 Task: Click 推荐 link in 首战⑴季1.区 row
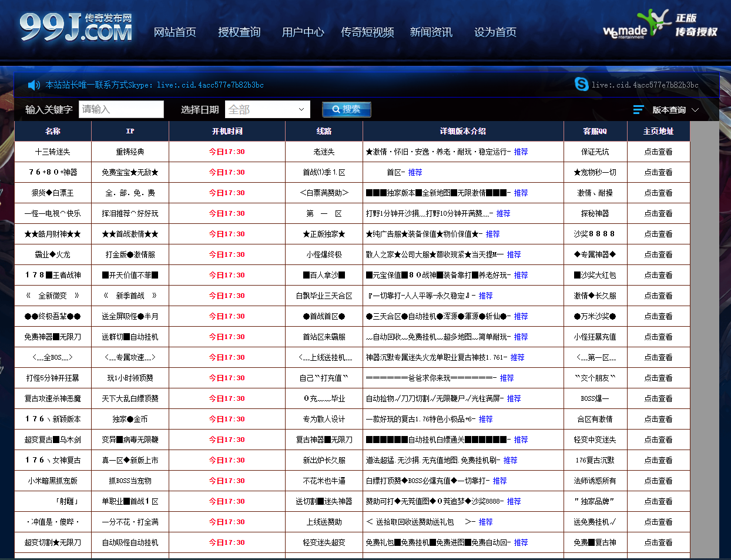point(415,172)
